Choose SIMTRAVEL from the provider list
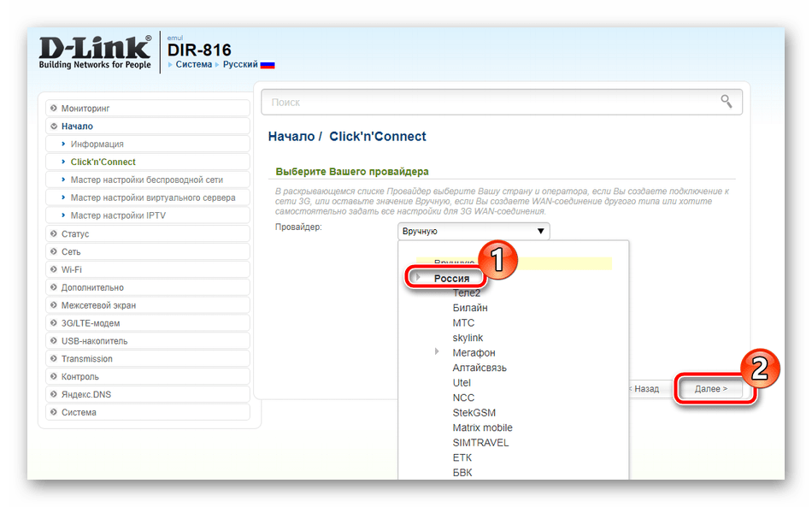 [480, 443]
